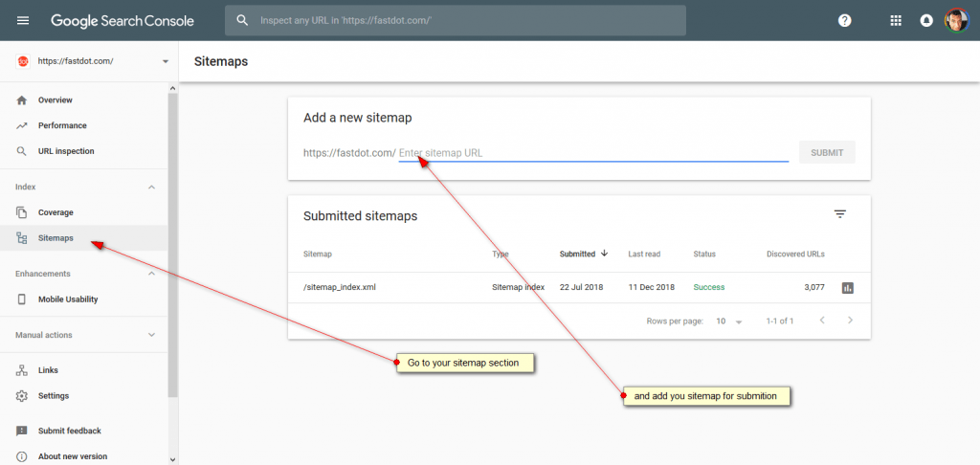Click the URL inspection magnifier icon

22,151
